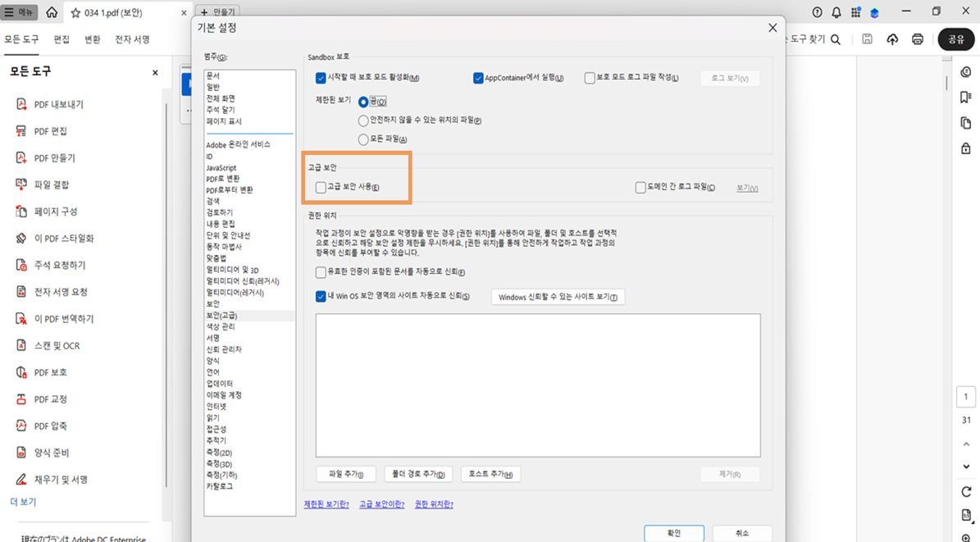Open the home icon in the title bar
The height and width of the screenshot is (542, 980).
52,12
